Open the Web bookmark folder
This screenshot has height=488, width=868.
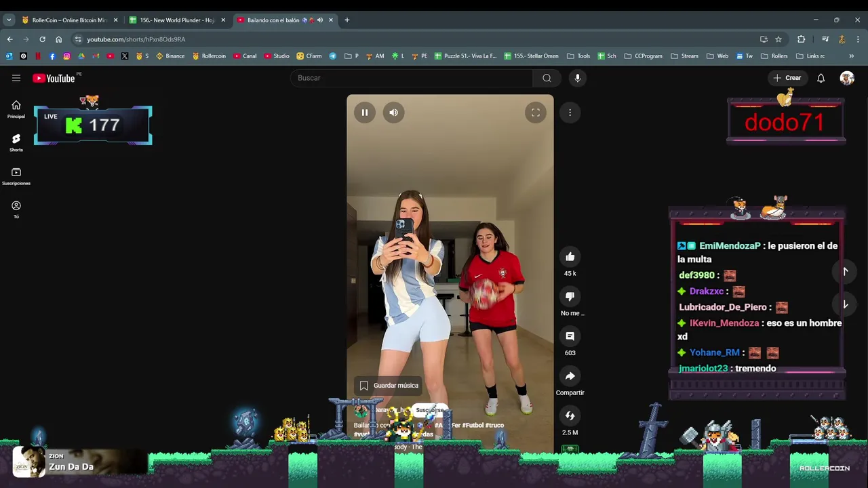717,56
